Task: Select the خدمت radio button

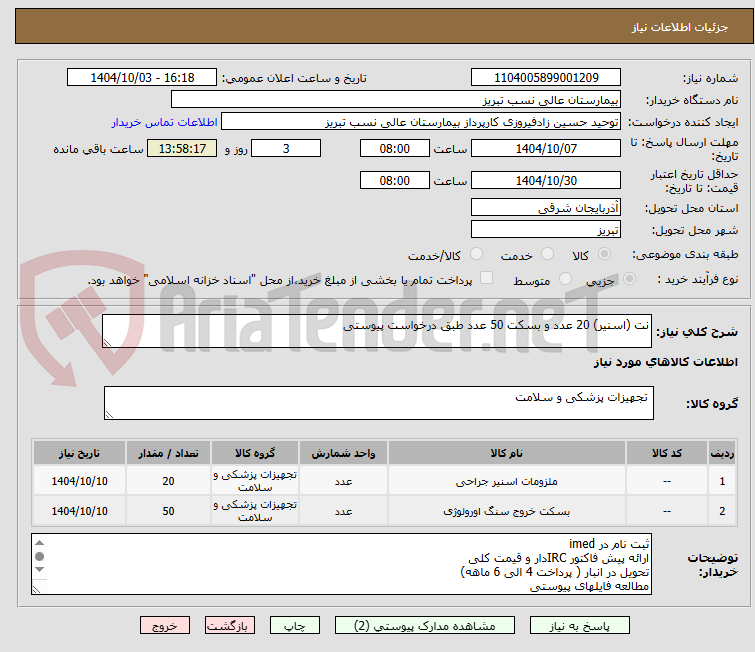Action: (x=547, y=254)
